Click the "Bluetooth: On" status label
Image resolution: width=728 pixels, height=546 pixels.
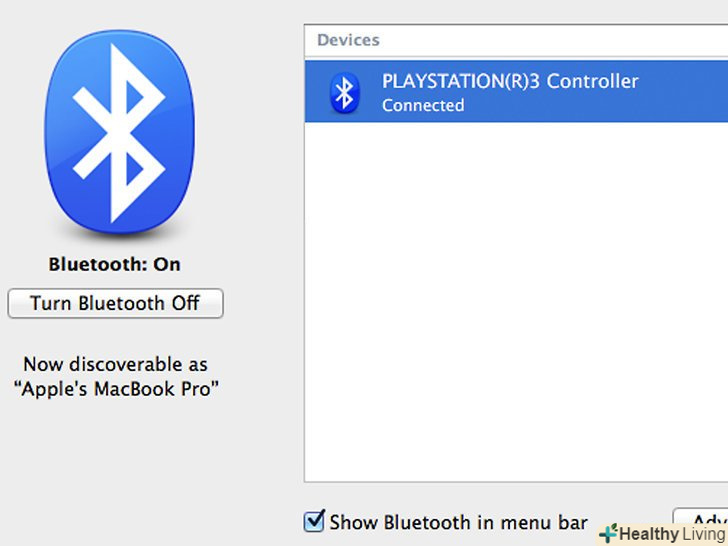click(115, 264)
